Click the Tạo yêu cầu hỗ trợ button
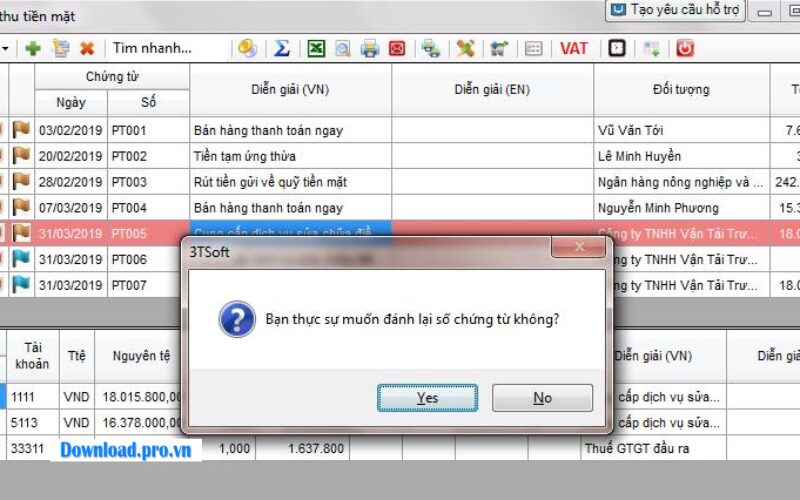 click(x=676, y=10)
